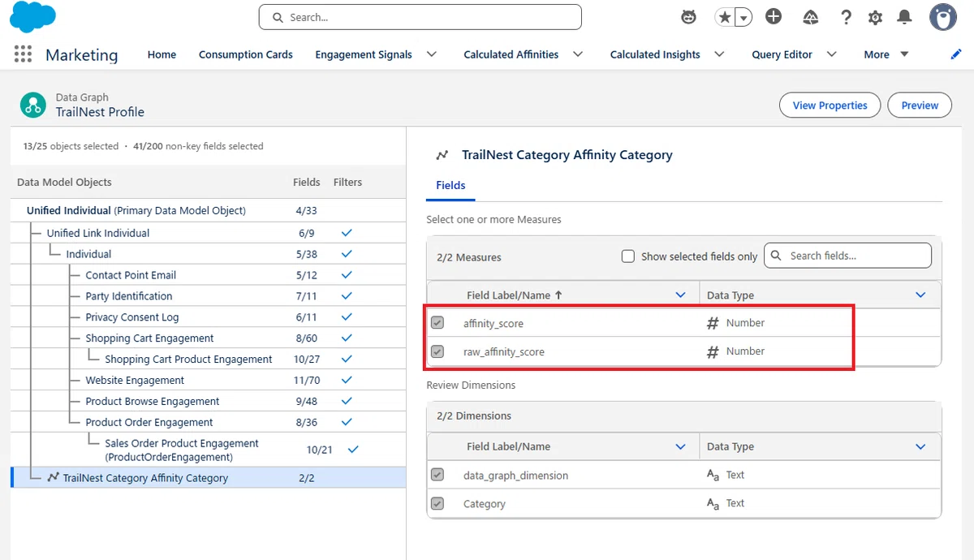Image resolution: width=974 pixels, height=560 pixels.
Task: Expand the Query Editor nav dropdown
Action: pyautogui.click(x=831, y=54)
